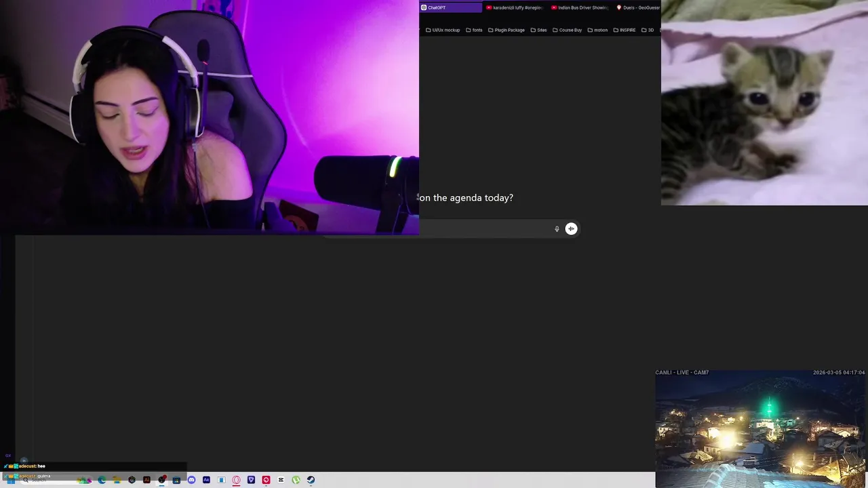This screenshot has width=868, height=488.
Task: Click 'on the agenda today?' heading text
Action: coord(466,198)
